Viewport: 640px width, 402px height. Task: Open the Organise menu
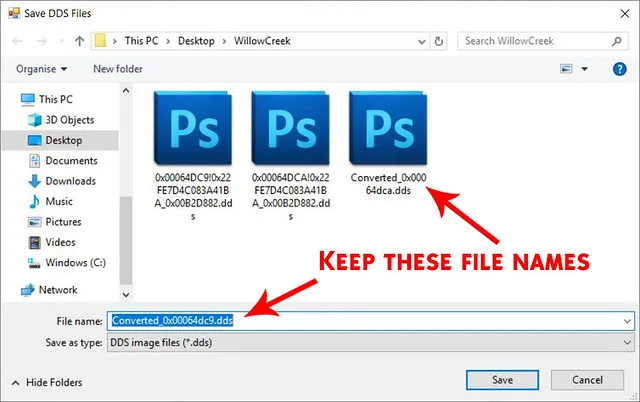41,69
